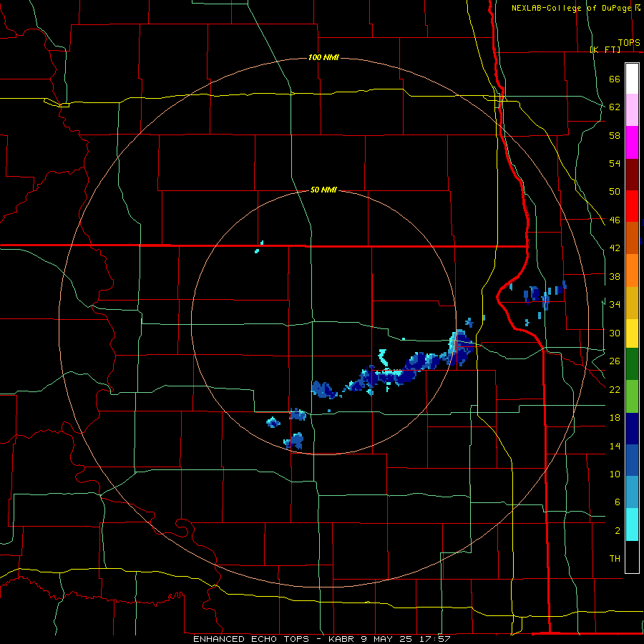Click the "50 NMI" range ring label
644x644 pixels.
click(323, 190)
